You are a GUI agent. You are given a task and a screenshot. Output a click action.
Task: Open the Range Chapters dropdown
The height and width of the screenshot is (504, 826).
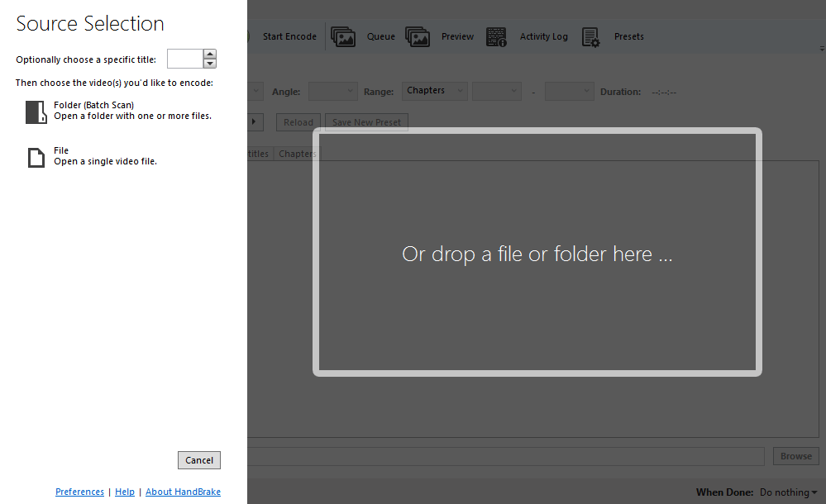tap(435, 91)
